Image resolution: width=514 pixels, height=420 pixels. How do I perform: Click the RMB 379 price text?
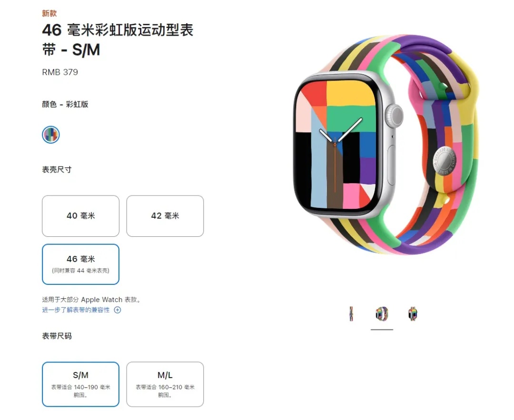point(60,72)
